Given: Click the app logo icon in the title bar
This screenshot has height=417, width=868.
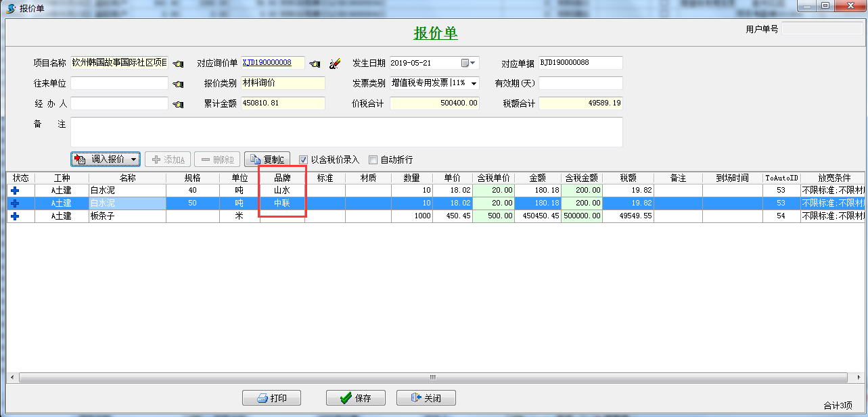Looking at the screenshot, I should (x=10, y=8).
